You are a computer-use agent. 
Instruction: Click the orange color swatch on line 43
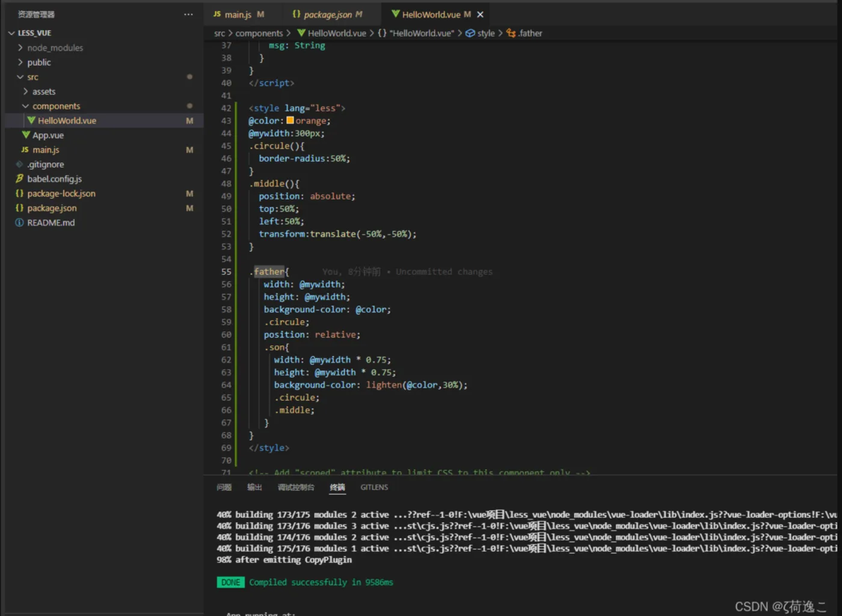click(x=290, y=120)
